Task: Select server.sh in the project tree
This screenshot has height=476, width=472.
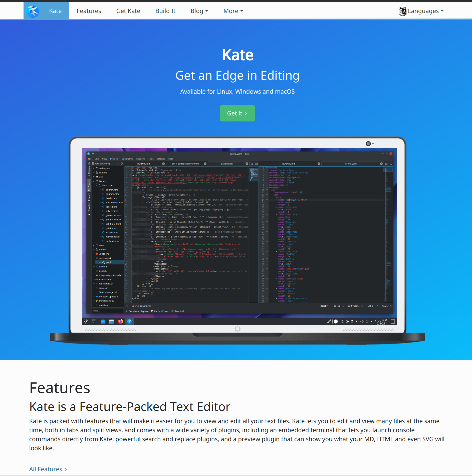Action: [102, 288]
